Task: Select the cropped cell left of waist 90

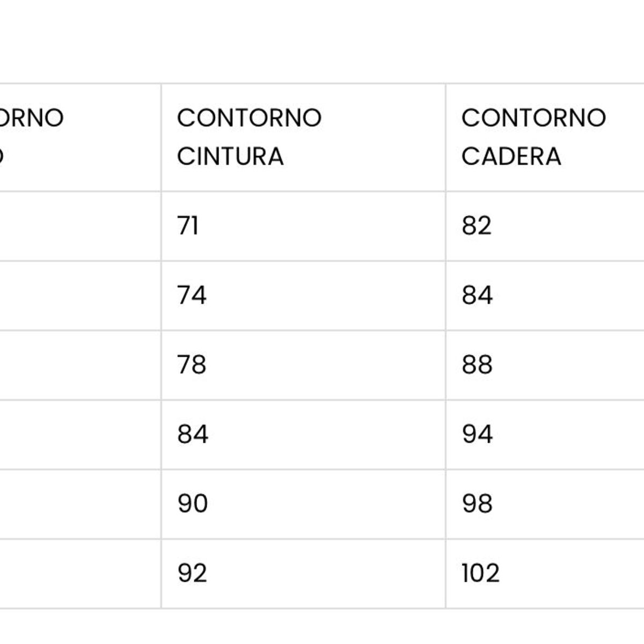Action: (x=80, y=504)
